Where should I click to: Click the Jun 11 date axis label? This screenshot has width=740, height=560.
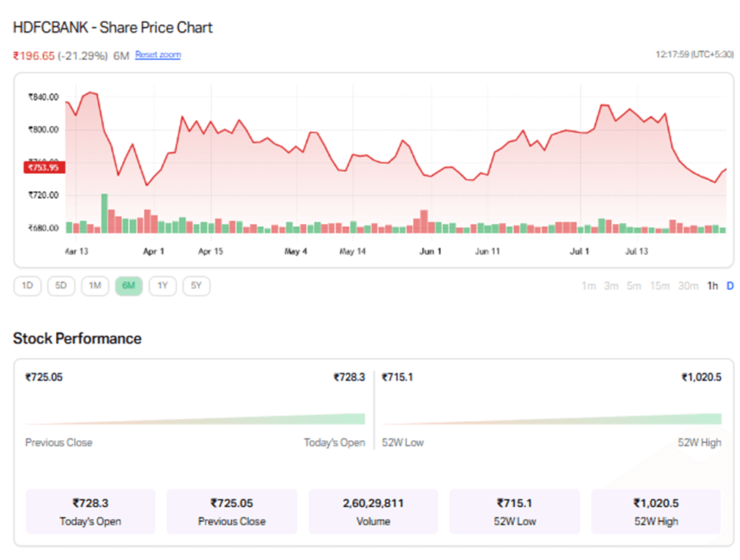(487, 251)
